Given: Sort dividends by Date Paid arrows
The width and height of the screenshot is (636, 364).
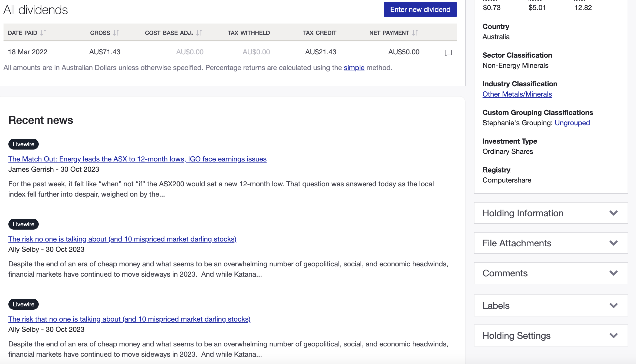Looking at the screenshot, I should pyautogui.click(x=43, y=33).
